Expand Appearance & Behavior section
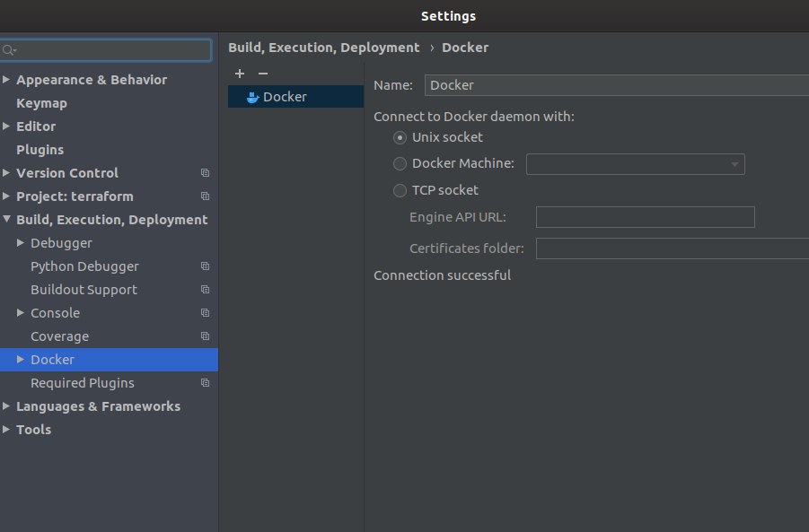809x532 pixels. [6, 79]
